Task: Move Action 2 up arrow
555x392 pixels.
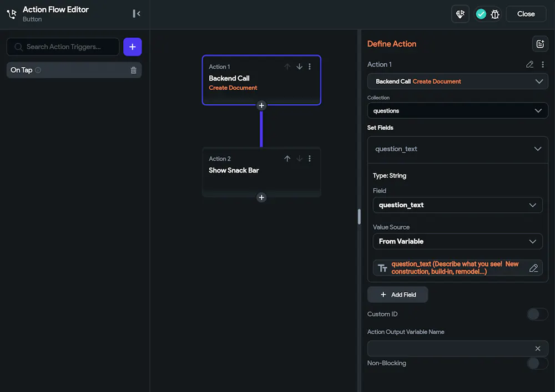Action: (x=287, y=159)
